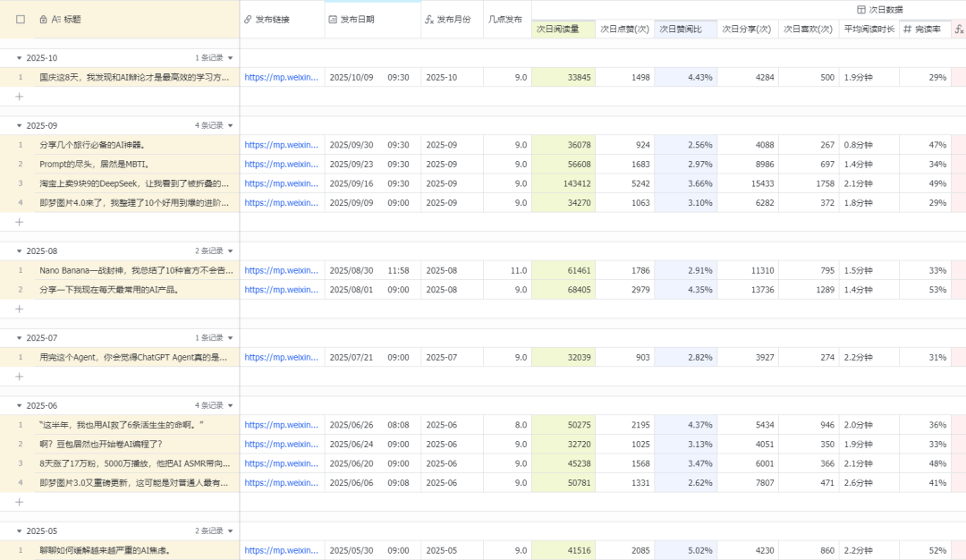
Task: Click the # number icon in 完读率 header
Action: coord(908,29)
